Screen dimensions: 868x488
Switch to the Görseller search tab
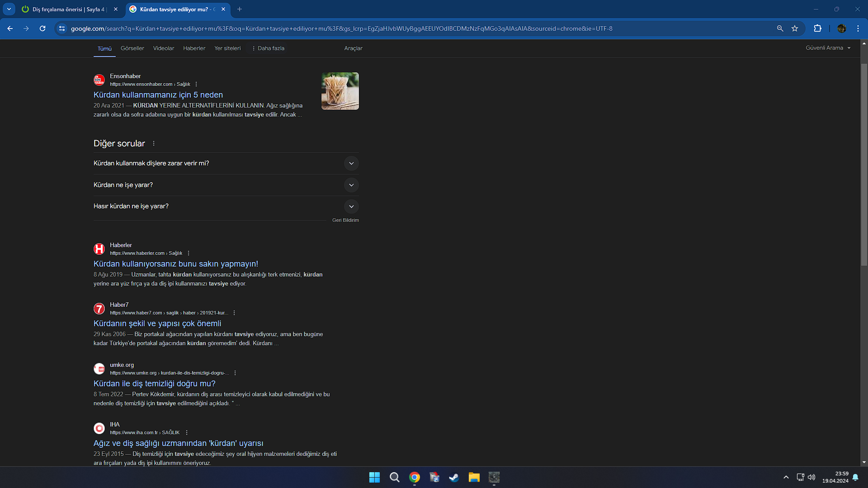point(132,48)
